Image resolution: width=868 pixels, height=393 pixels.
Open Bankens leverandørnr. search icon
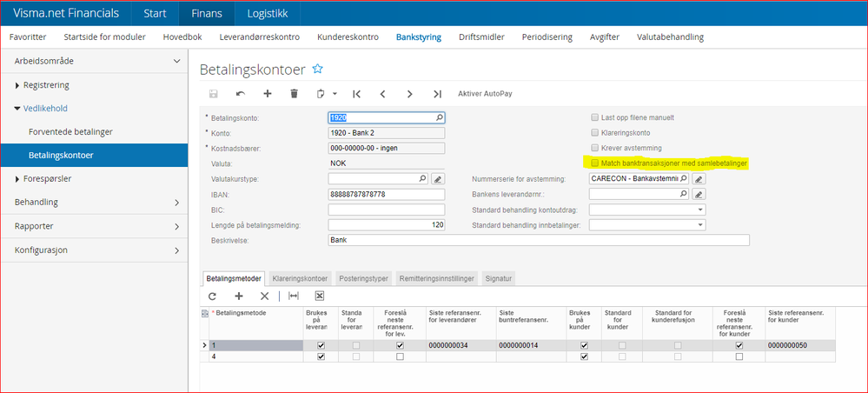(x=683, y=195)
